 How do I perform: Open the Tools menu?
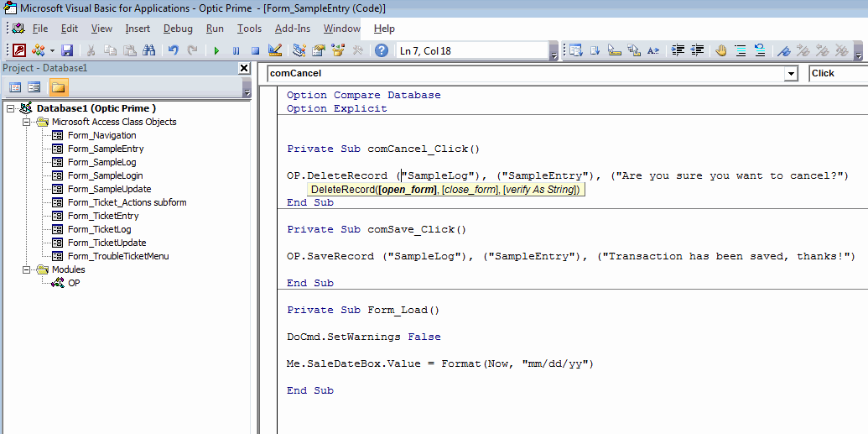point(249,29)
